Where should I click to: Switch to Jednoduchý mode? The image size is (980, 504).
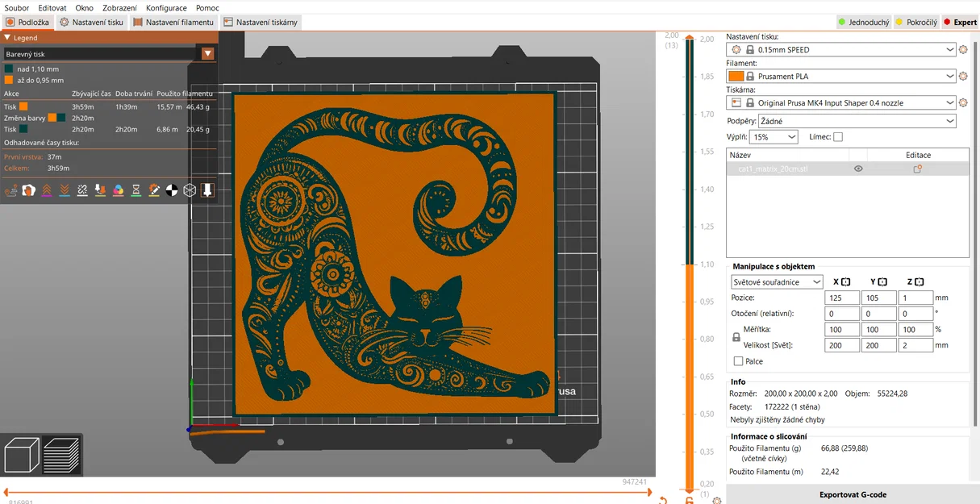(x=862, y=23)
